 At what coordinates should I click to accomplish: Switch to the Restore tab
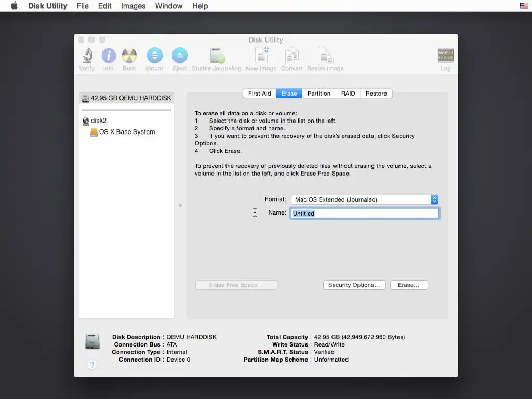click(x=376, y=94)
